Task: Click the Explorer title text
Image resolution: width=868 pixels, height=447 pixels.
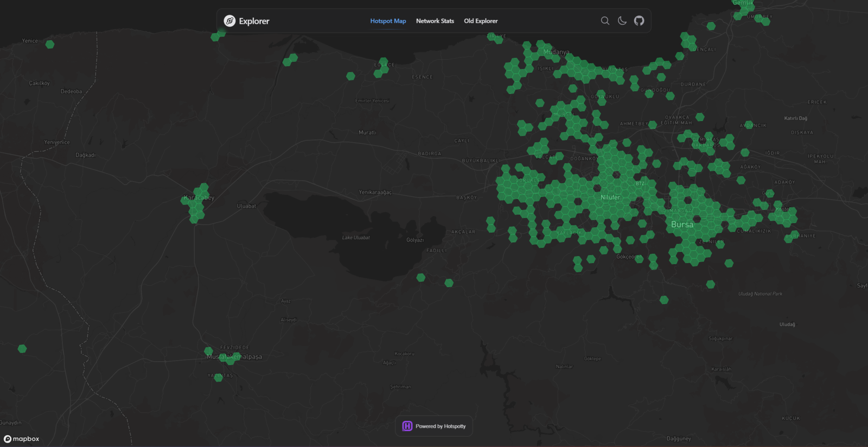Action: click(254, 21)
